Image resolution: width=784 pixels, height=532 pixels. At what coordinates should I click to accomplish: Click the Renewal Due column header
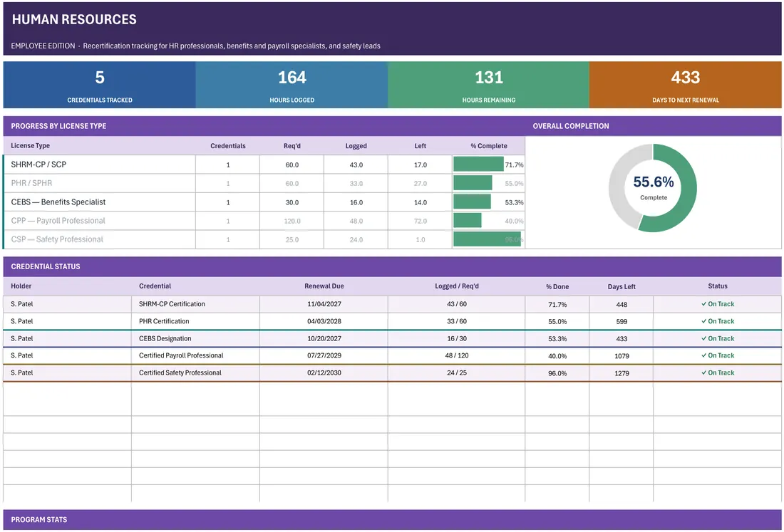[324, 286]
